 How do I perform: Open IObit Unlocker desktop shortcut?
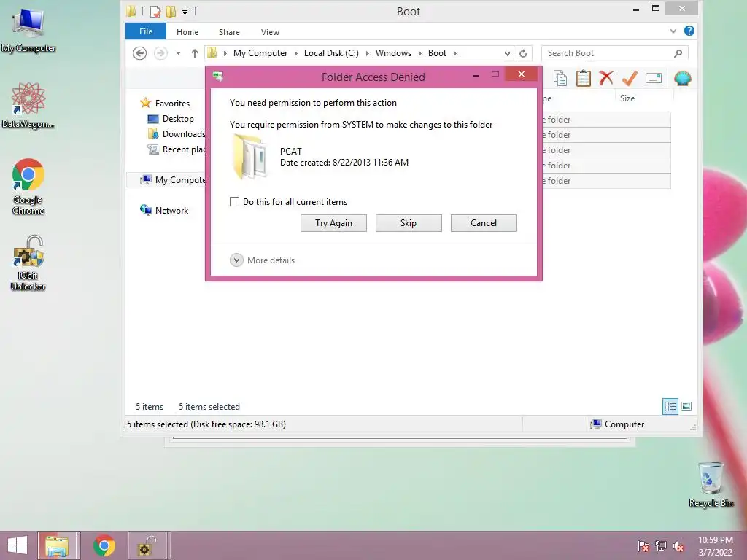coord(28,262)
